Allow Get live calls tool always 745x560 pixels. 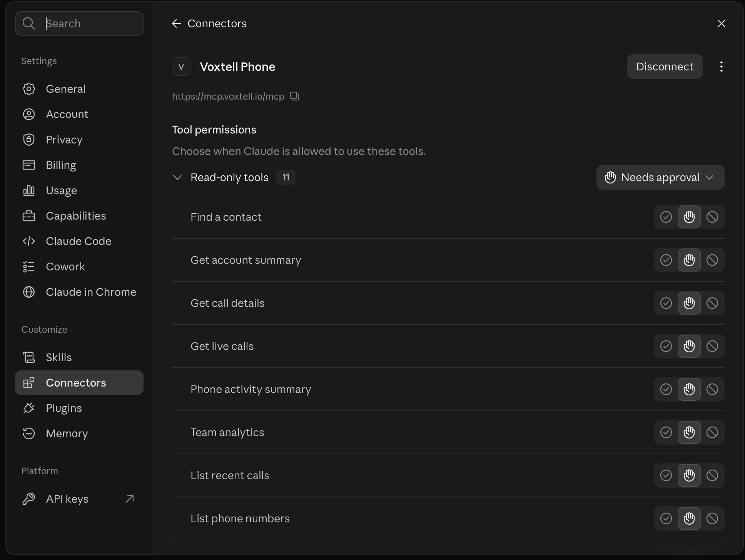point(666,346)
